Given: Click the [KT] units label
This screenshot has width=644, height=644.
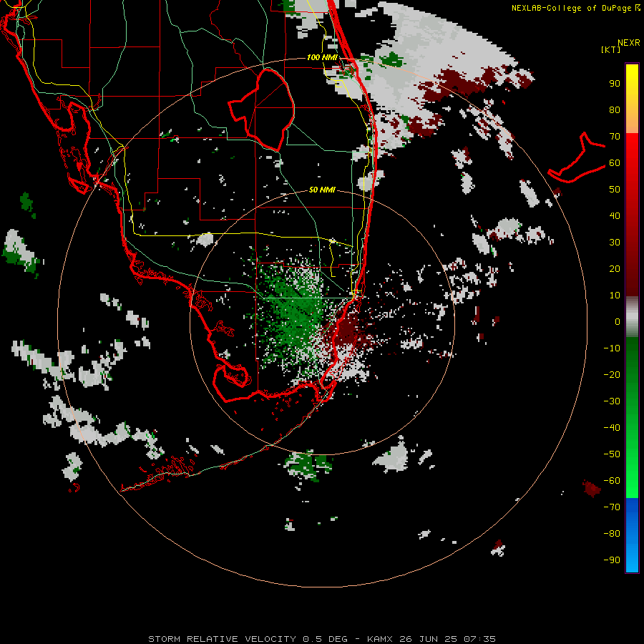Looking at the screenshot, I should pos(610,49).
